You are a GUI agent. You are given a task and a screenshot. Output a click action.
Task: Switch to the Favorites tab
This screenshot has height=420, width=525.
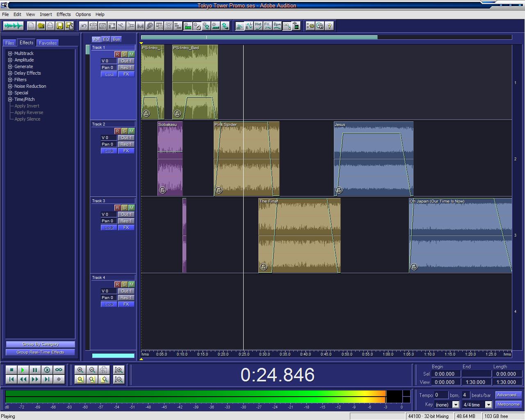[x=48, y=43]
